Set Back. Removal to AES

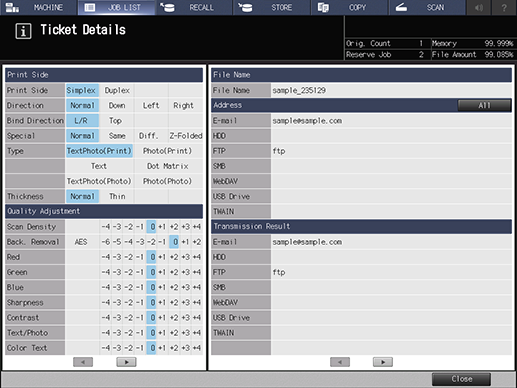pyautogui.click(x=81, y=242)
